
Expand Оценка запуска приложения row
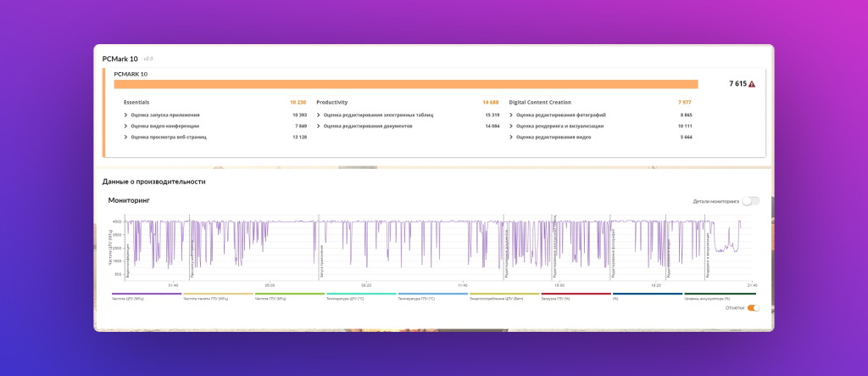tap(126, 115)
